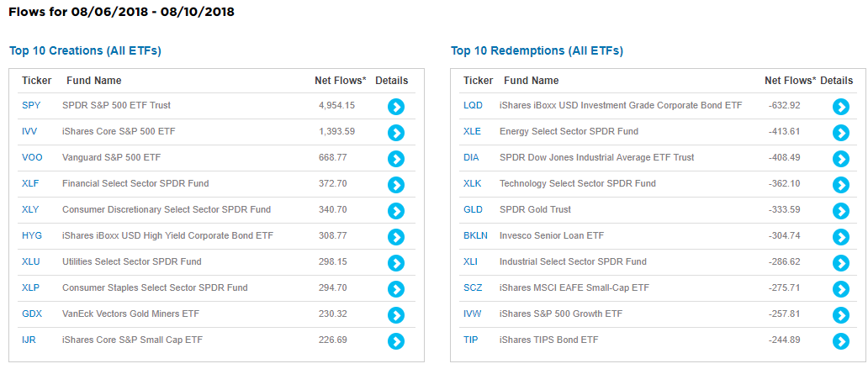Select SPDR S&P 500 ETF Trust fund name
The width and height of the screenshot is (868, 369).
point(116,105)
